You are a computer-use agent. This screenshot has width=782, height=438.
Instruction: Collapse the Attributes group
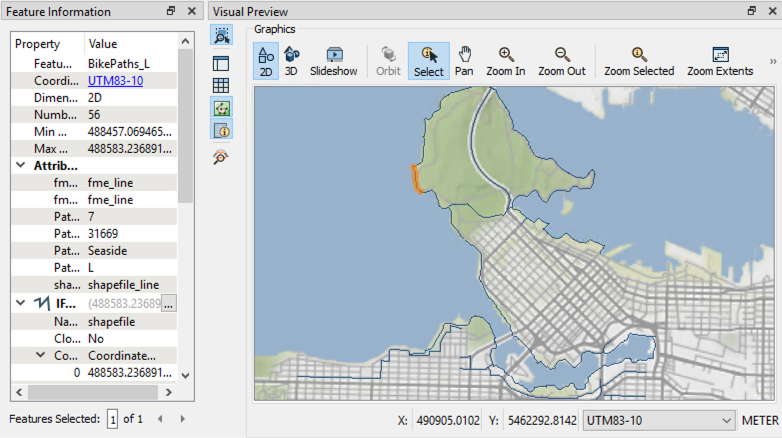20,165
